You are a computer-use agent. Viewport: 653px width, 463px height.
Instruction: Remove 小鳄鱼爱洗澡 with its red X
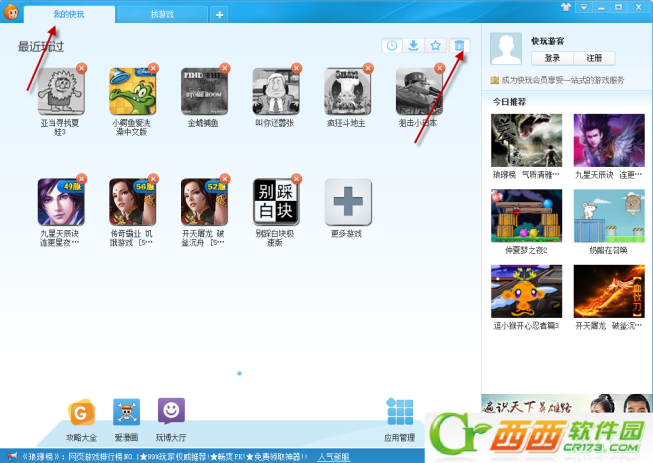(154, 68)
